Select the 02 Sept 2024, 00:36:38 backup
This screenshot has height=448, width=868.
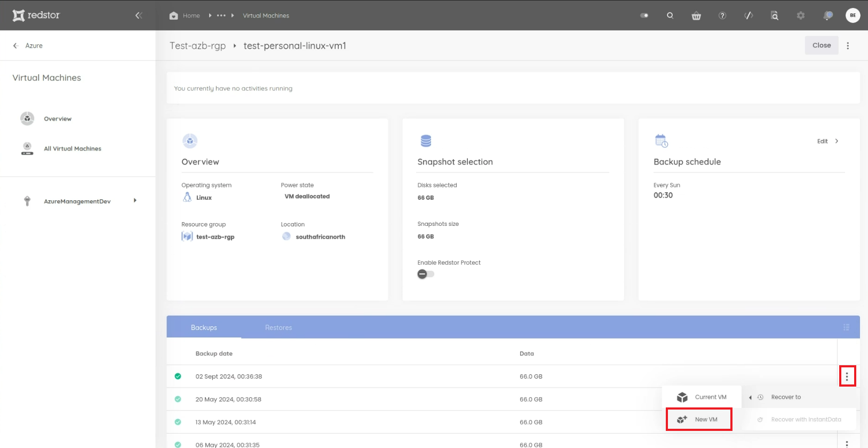(229, 376)
